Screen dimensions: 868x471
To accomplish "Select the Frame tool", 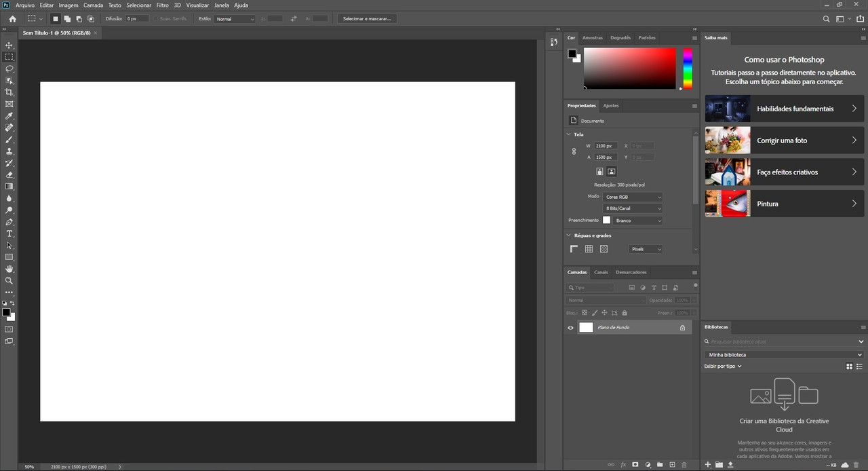I will click(9, 104).
